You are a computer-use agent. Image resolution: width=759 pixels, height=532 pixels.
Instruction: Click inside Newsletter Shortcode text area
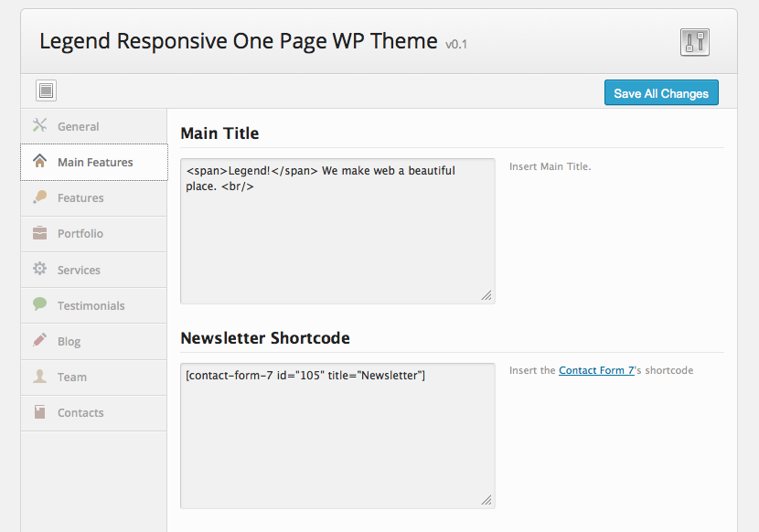coord(337,439)
